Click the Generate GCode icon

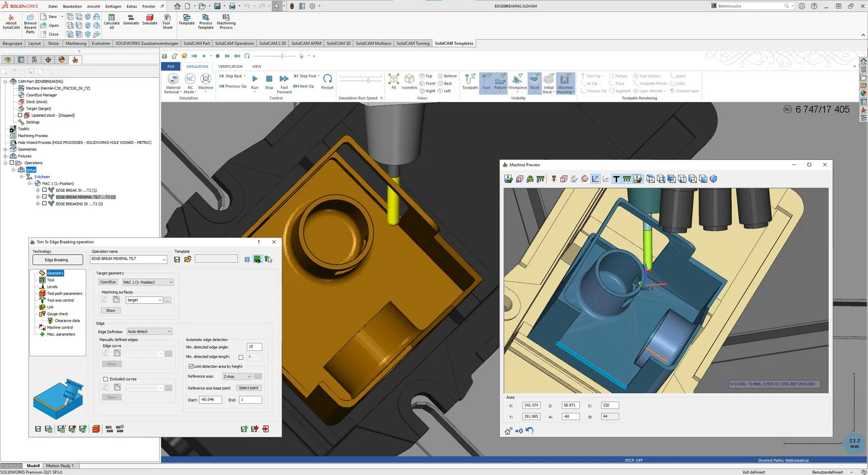pos(131,20)
